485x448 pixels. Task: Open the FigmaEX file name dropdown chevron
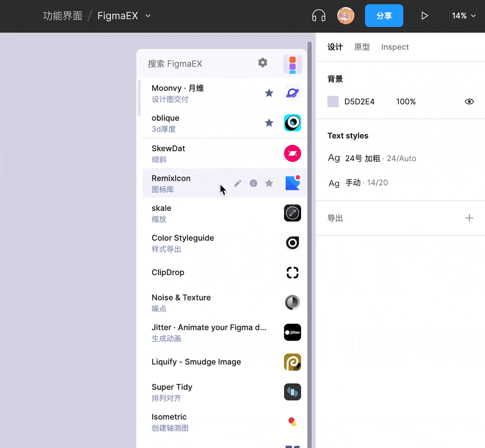click(148, 16)
